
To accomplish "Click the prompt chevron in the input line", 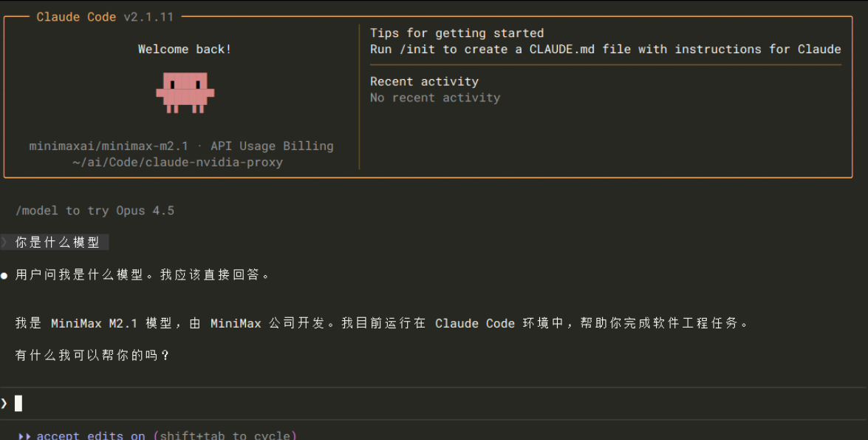I will click(4, 403).
